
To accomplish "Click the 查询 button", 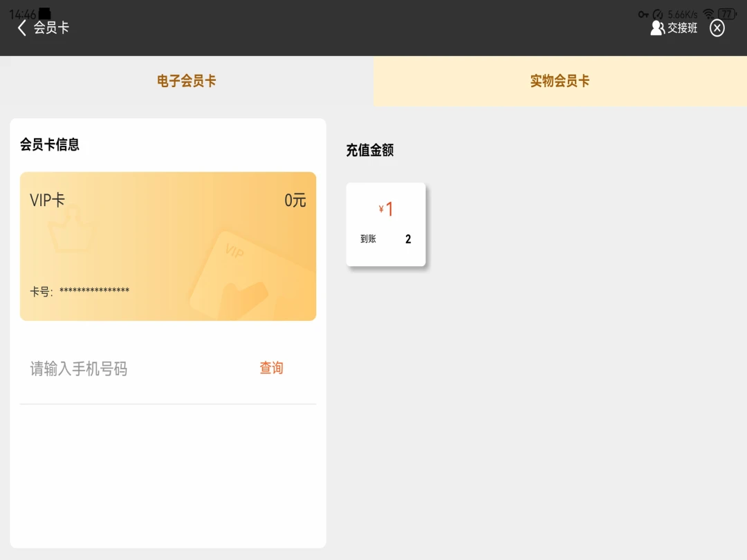I will coord(271,368).
